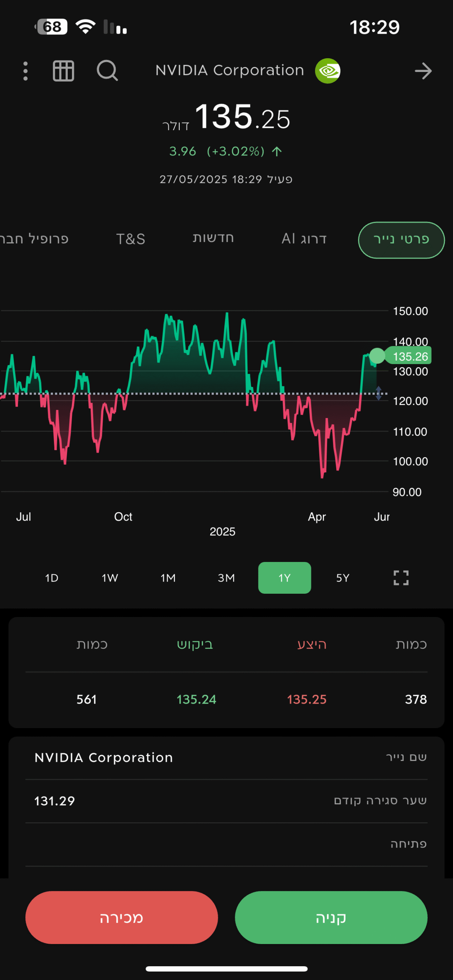Open the חדשות news tab

point(213,238)
